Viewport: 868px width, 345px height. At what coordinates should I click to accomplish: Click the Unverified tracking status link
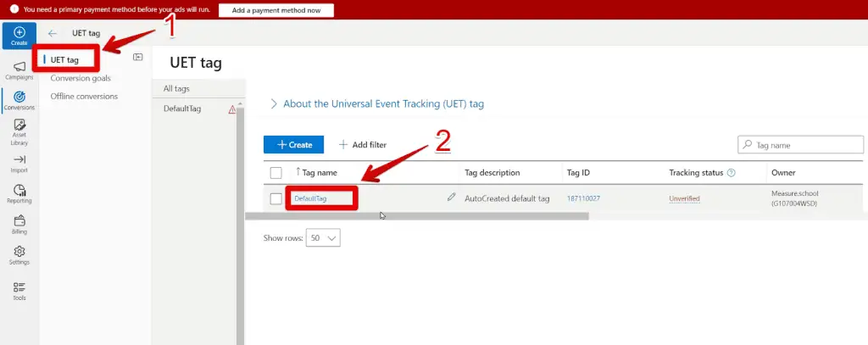point(684,198)
